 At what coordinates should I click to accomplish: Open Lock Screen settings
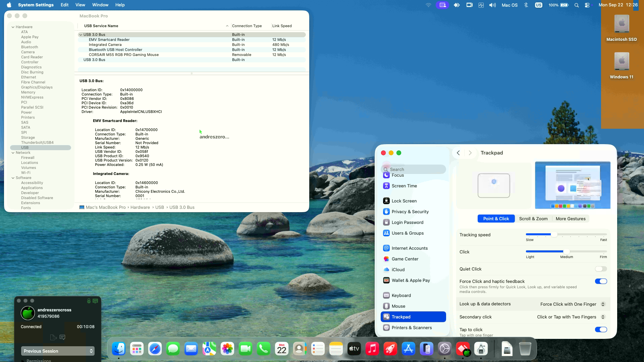pos(413,201)
